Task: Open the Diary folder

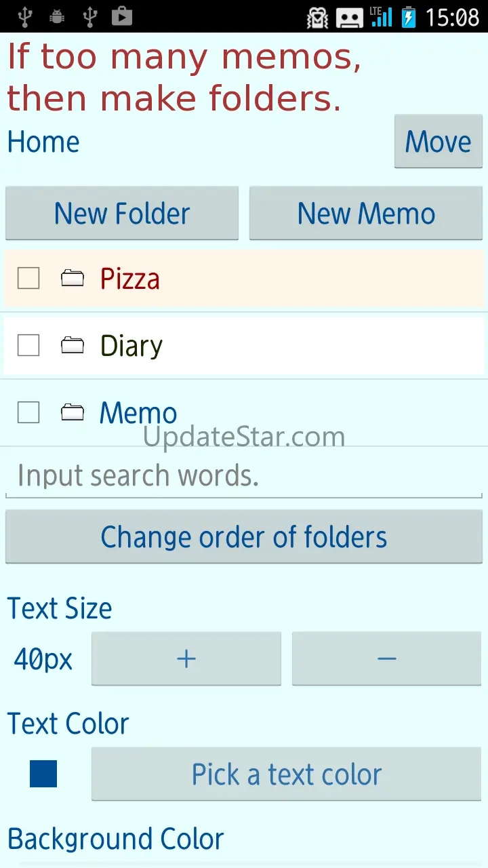Action: tap(131, 346)
